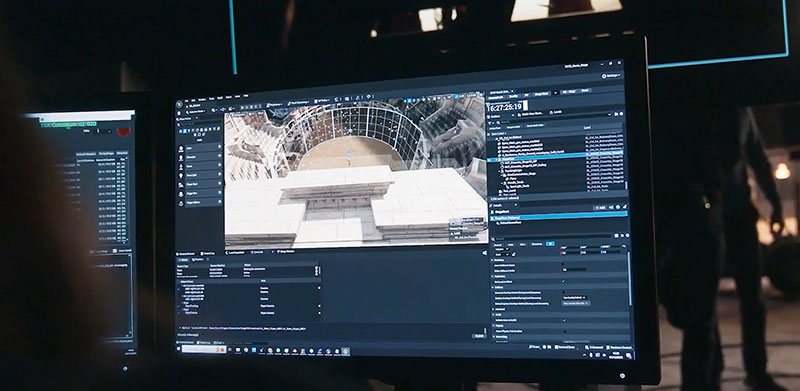Select the Trigger Box icon
The image size is (800, 391).
(181, 194)
